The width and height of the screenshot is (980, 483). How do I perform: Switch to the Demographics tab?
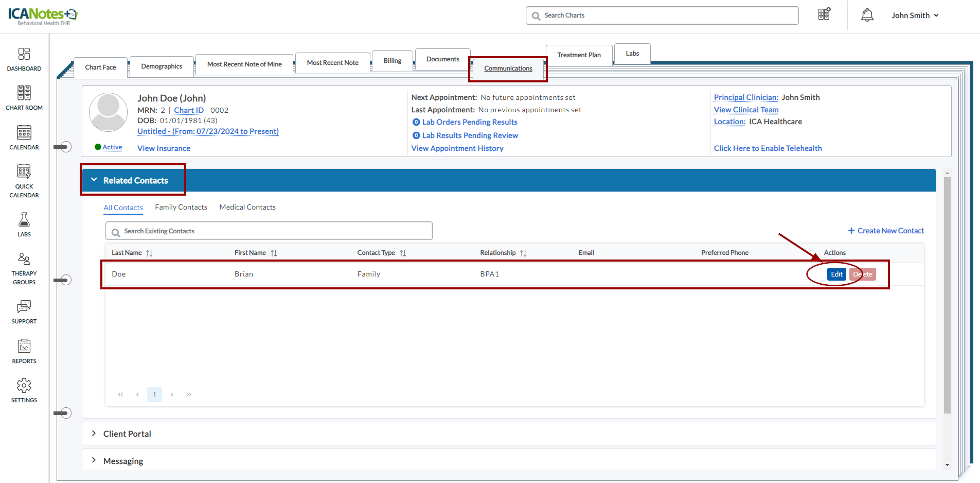click(x=162, y=66)
